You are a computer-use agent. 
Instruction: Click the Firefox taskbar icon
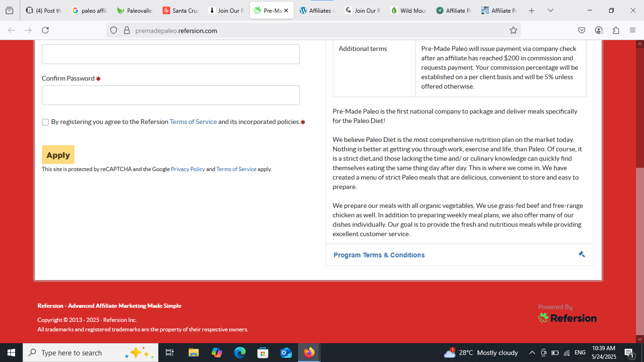tap(309, 353)
